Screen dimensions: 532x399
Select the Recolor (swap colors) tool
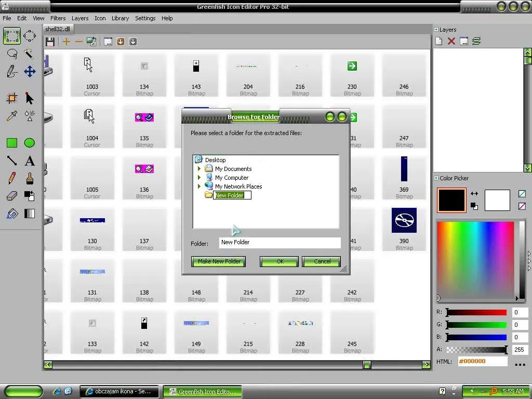click(x=30, y=196)
